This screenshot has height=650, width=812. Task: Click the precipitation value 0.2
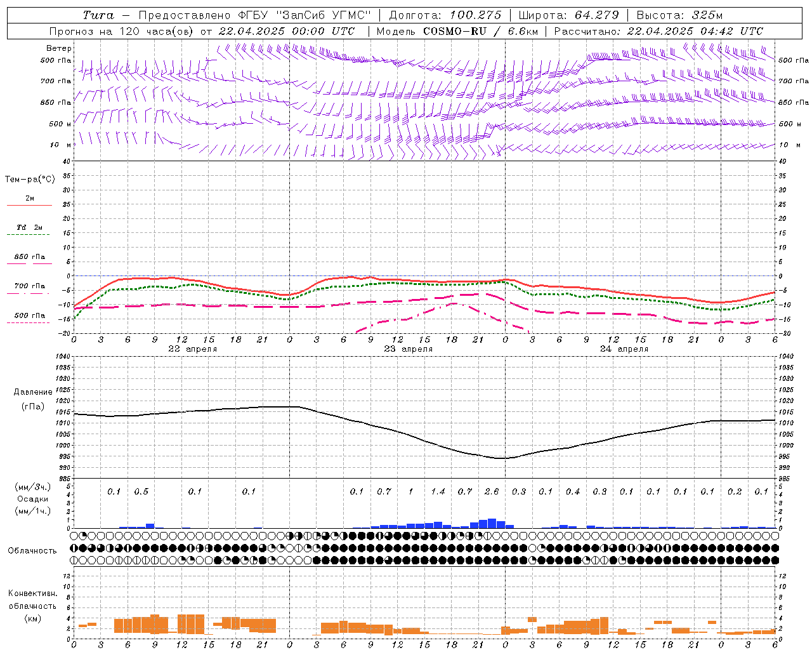735,491
